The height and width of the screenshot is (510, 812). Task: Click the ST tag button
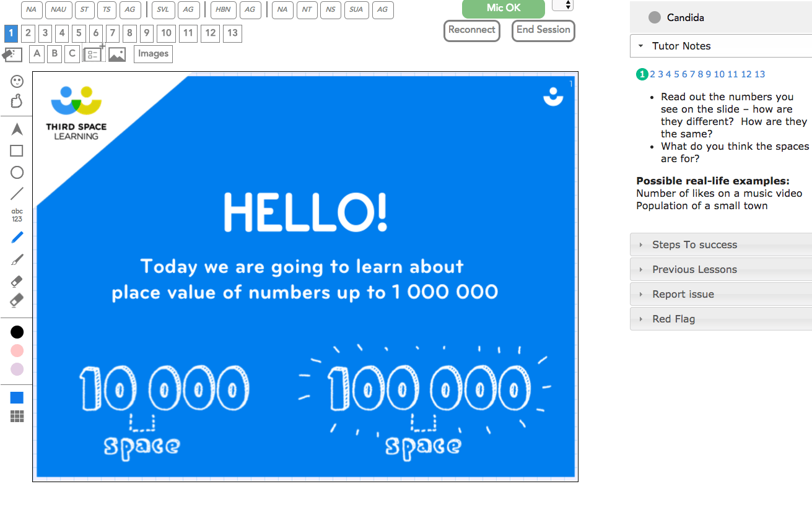84,10
